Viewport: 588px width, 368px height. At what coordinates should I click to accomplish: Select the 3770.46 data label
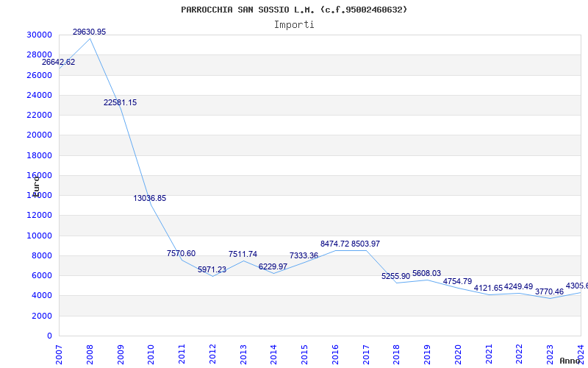[x=549, y=291]
